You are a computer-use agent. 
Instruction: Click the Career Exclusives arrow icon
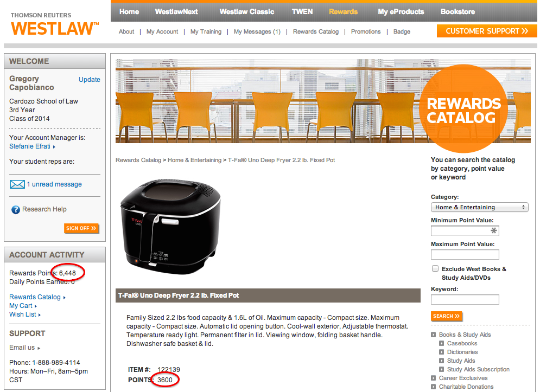433,378
